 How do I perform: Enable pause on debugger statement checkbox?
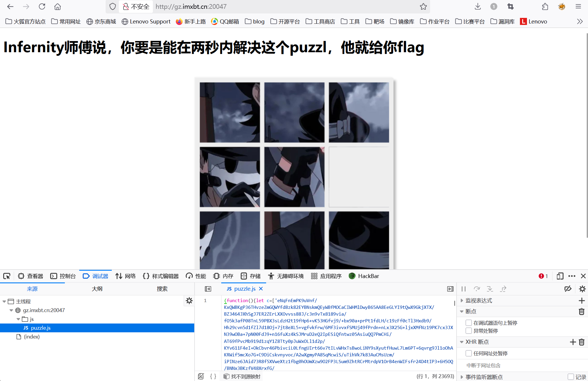point(469,323)
